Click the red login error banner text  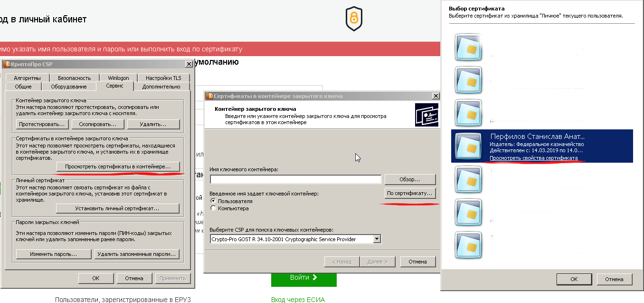(x=121, y=49)
